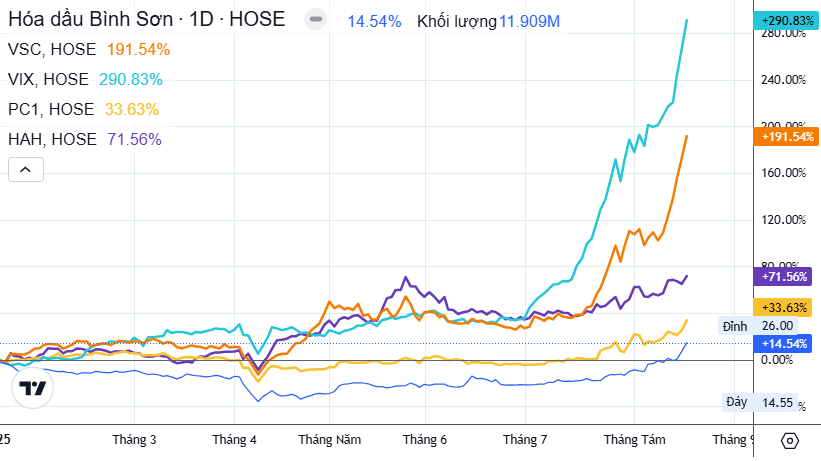821x461 pixels.
Task: Click the +33.63% yellow price label
Action: pyautogui.click(x=783, y=308)
